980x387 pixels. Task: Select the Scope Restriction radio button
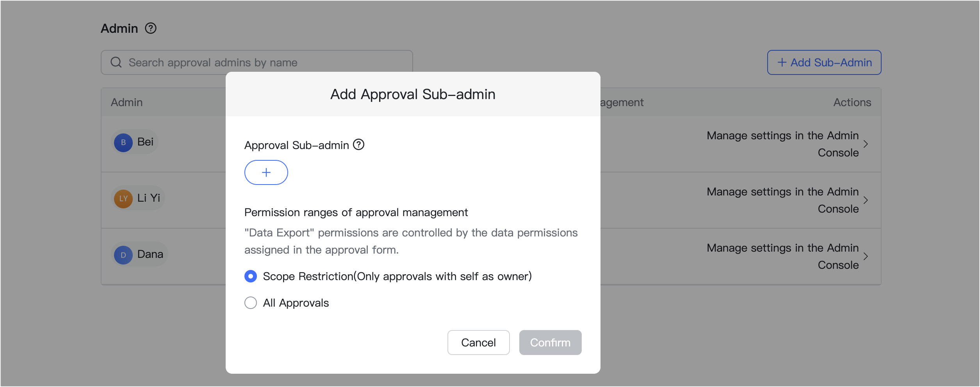(251, 276)
